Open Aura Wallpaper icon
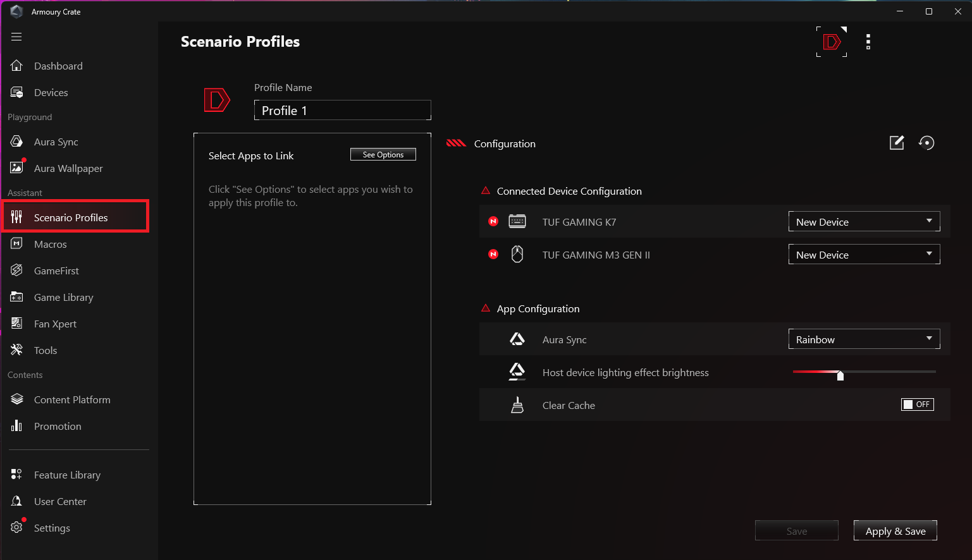The width and height of the screenshot is (972, 560). click(17, 168)
